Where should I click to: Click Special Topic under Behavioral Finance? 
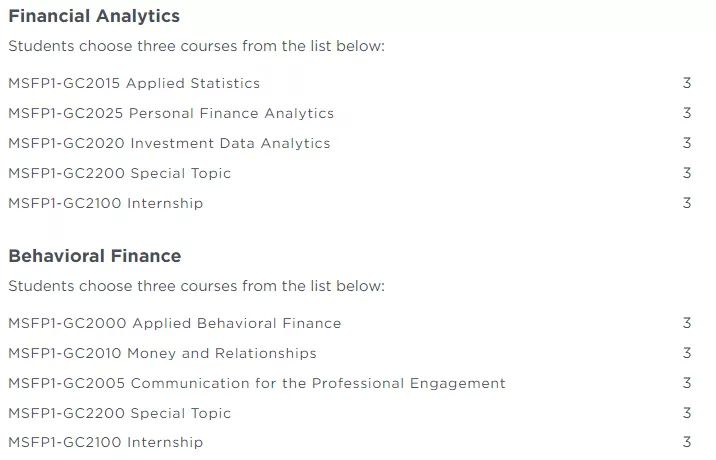(119, 414)
